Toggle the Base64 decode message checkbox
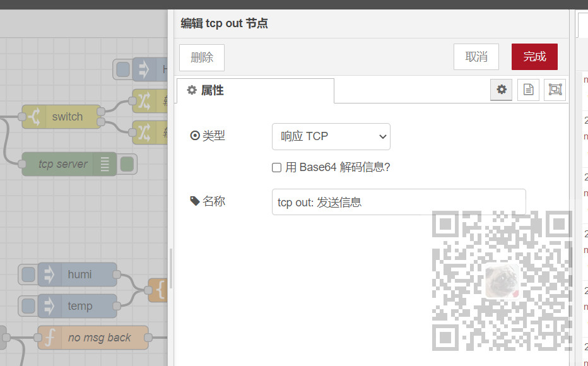This screenshot has height=366, width=588. coord(276,167)
